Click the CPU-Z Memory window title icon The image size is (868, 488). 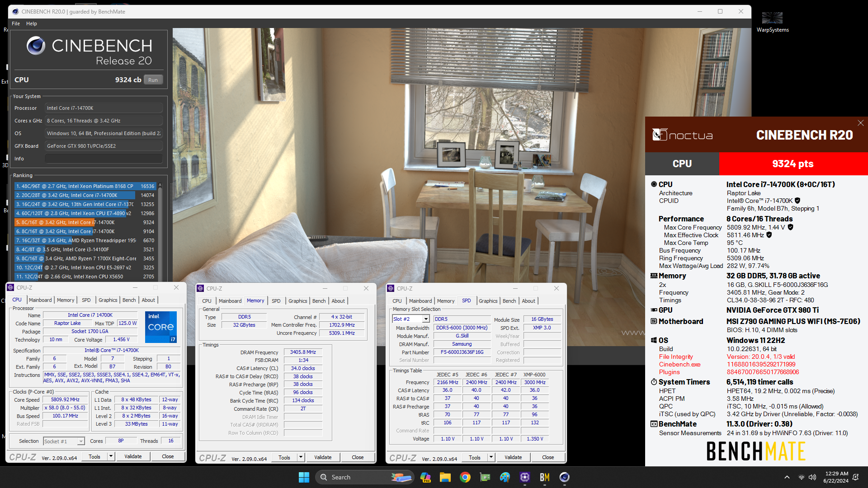201,288
